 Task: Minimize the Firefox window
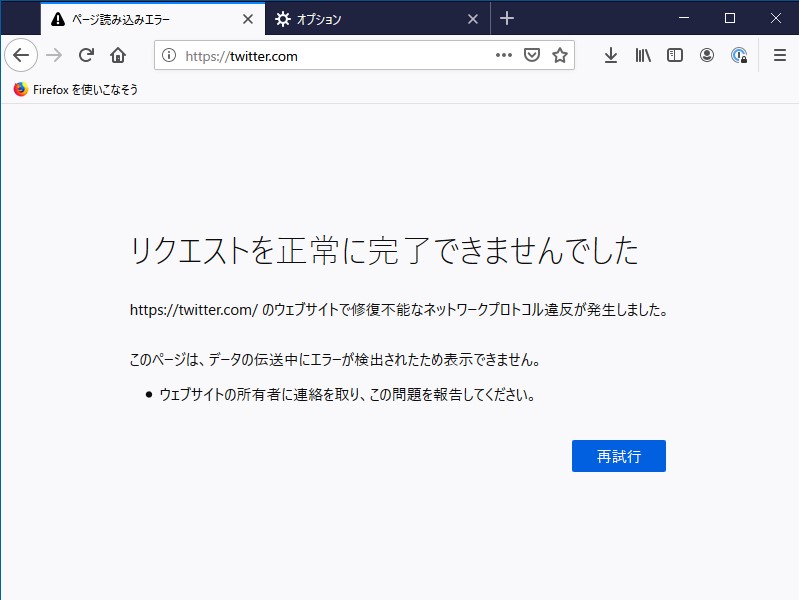(684, 18)
